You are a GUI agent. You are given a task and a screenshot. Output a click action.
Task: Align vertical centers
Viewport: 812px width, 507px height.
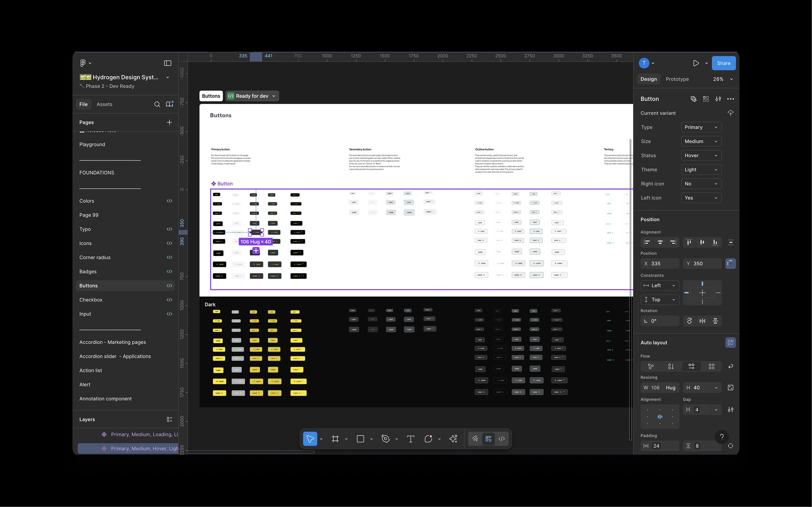702,242
